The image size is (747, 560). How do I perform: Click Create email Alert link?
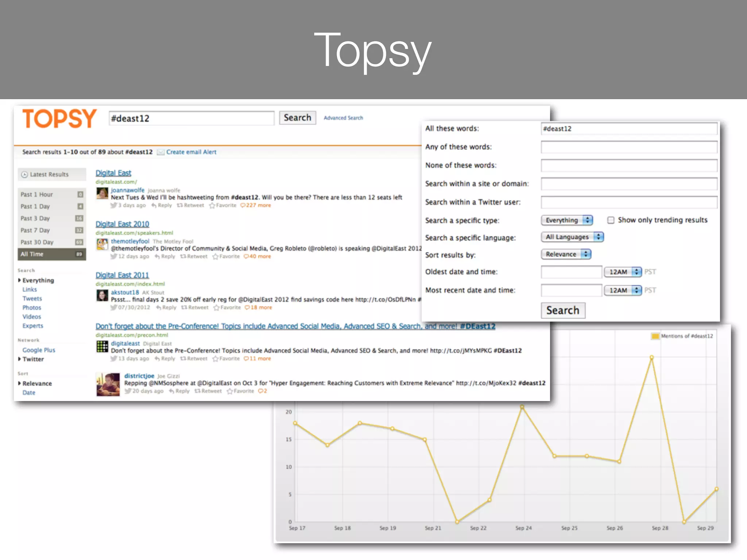191,152
